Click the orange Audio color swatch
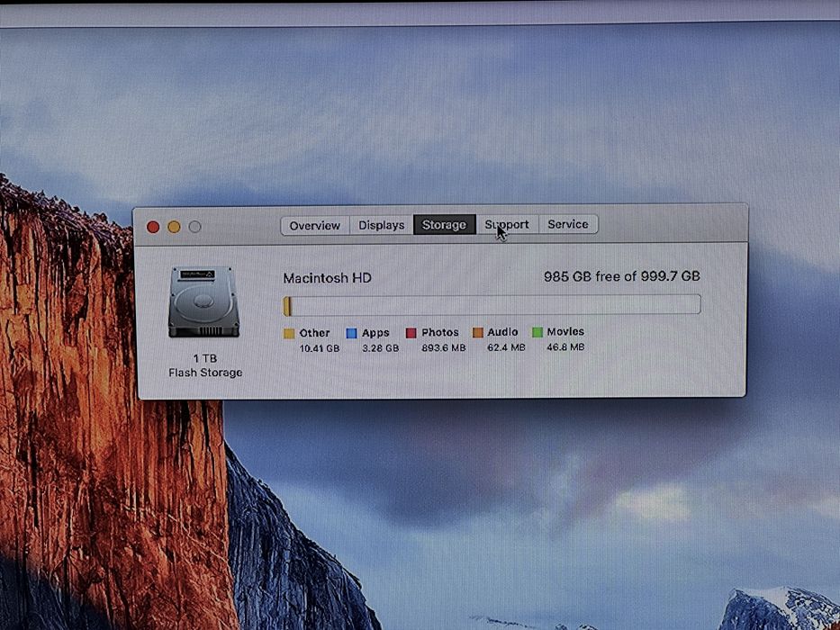The height and width of the screenshot is (630, 840). pyautogui.click(x=478, y=333)
